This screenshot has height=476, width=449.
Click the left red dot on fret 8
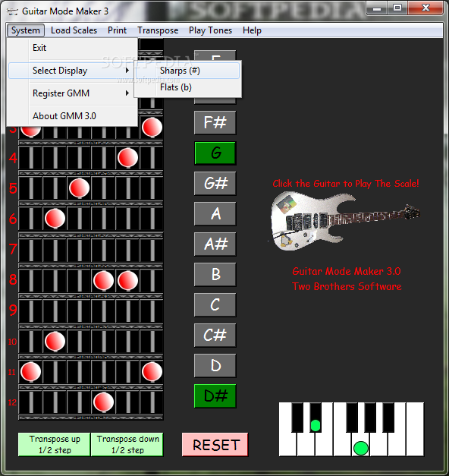coord(103,280)
